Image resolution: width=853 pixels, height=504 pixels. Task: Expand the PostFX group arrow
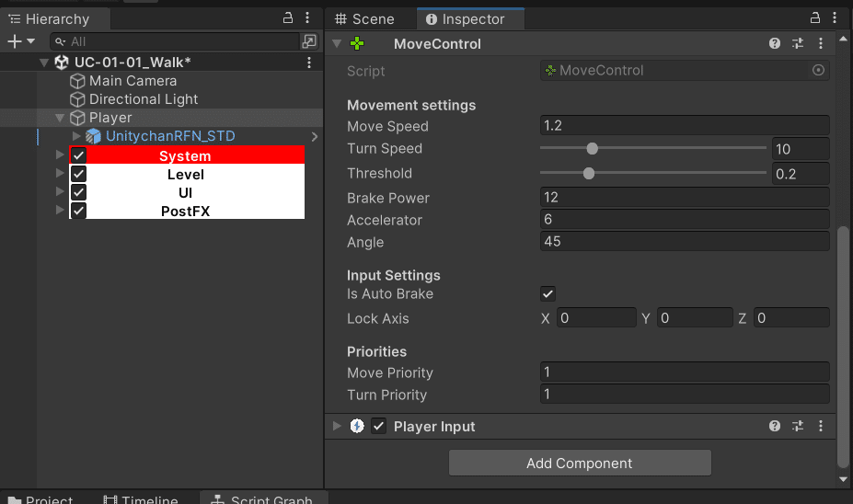(x=60, y=210)
